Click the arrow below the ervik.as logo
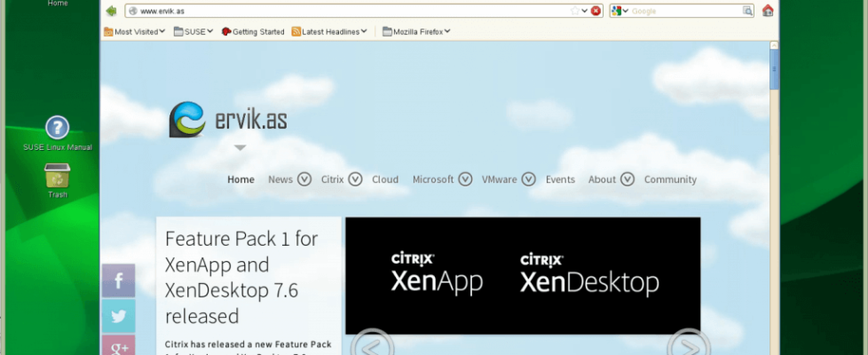The height and width of the screenshot is (355, 868). 240,147
